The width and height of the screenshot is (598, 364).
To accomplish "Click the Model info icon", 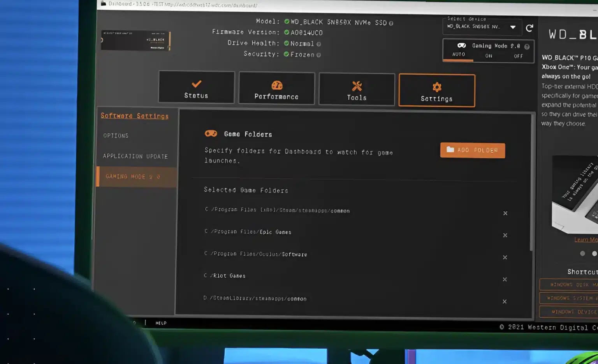I will (391, 23).
